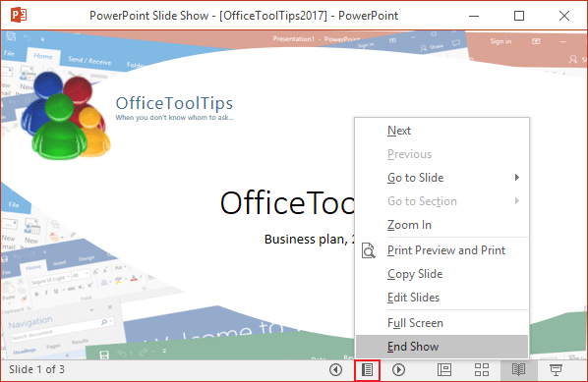
Task: Click the large OfficeToo title text on the slide
Action: [x=287, y=202]
